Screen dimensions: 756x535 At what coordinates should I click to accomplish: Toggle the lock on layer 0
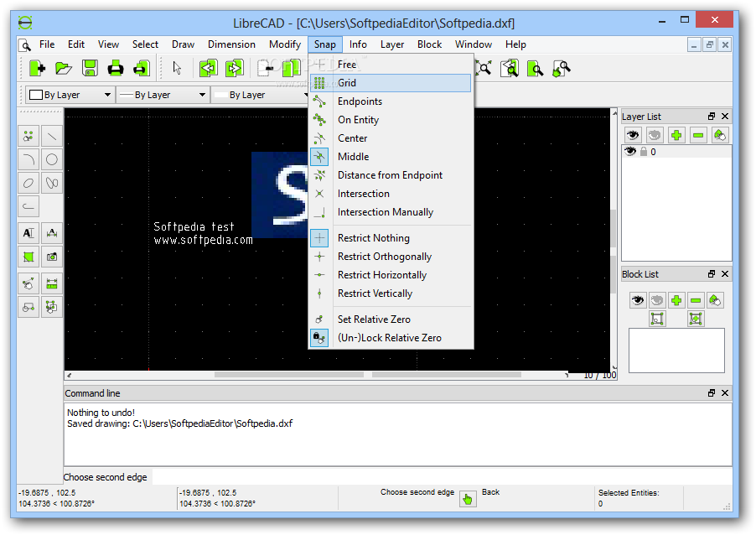[x=643, y=152]
